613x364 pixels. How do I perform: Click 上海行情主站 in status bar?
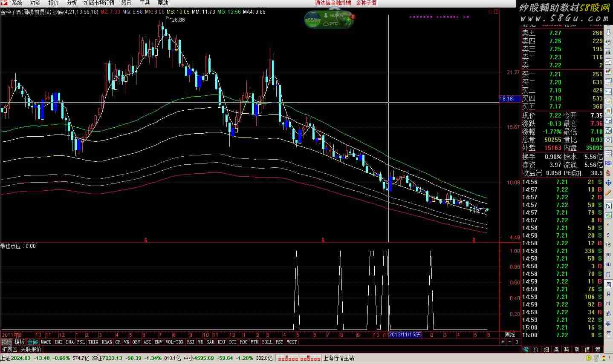point(339,358)
